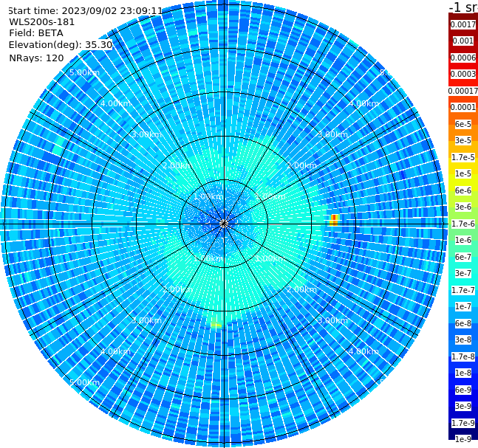Select the 3e-9 colorbar label
Screen dimensions: 478x448
[x=463, y=406]
